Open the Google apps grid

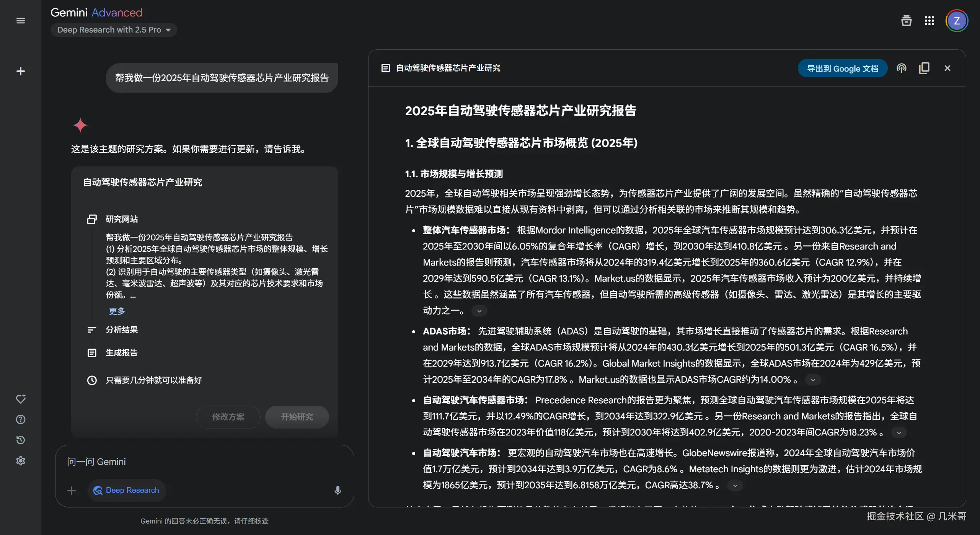click(x=929, y=20)
